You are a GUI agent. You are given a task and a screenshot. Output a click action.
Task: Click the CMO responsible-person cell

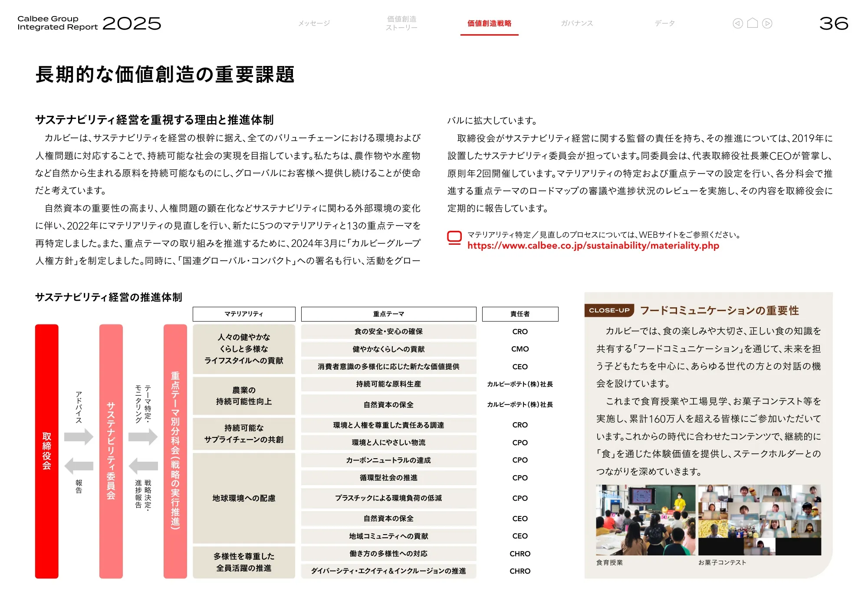point(520,349)
